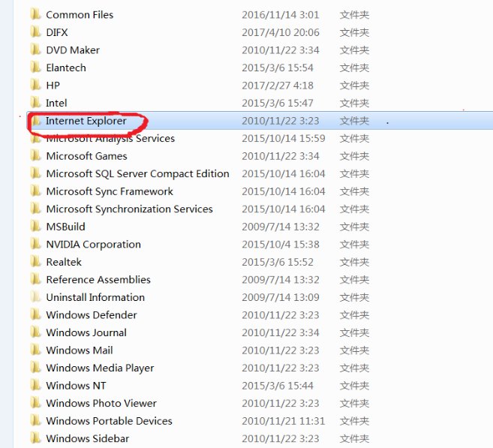Select the Common Files folder icon
493x448 pixels.
[x=36, y=14]
